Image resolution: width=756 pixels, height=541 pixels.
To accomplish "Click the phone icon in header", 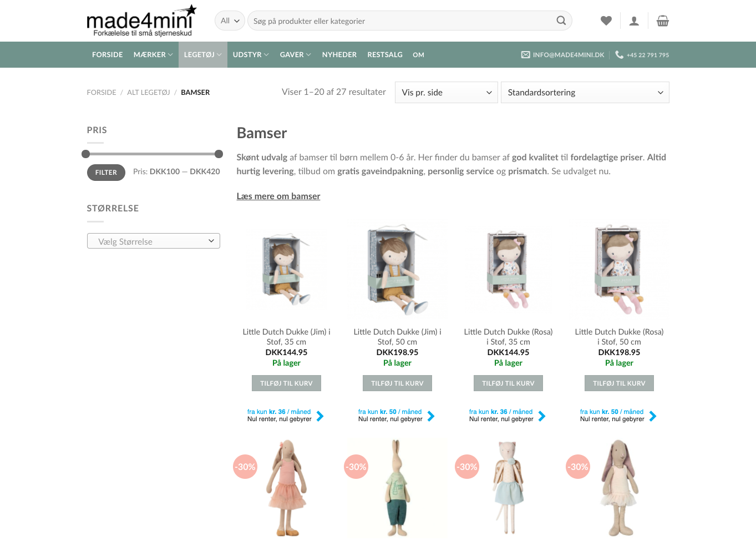I will click(x=619, y=55).
